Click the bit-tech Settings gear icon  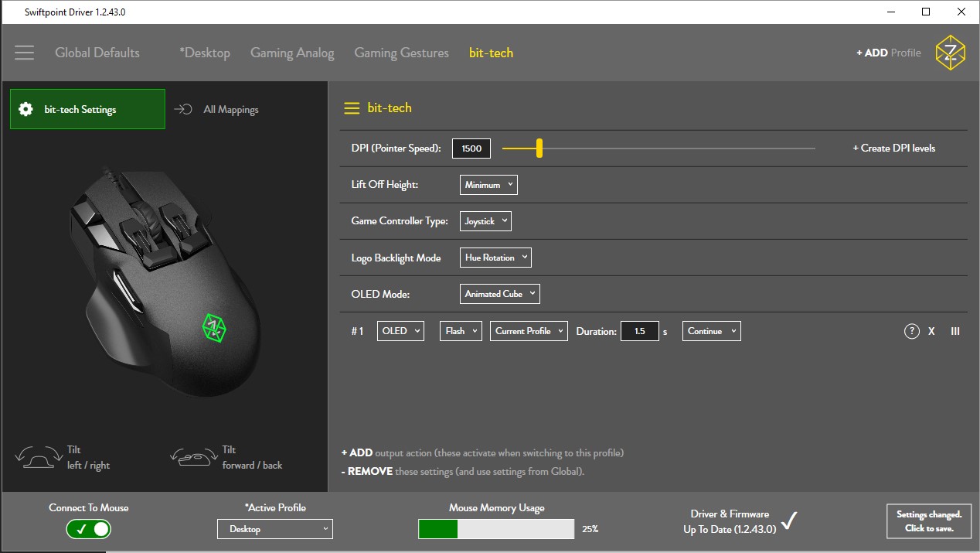pyautogui.click(x=26, y=109)
